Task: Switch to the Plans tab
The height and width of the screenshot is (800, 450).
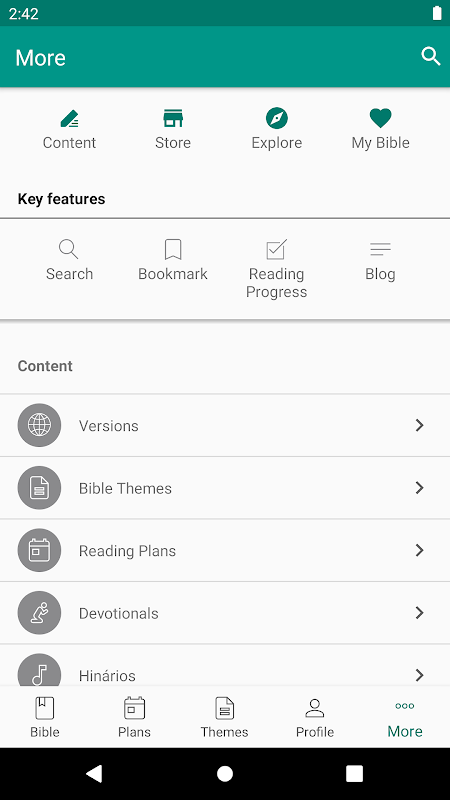Action: (x=135, y=717)
